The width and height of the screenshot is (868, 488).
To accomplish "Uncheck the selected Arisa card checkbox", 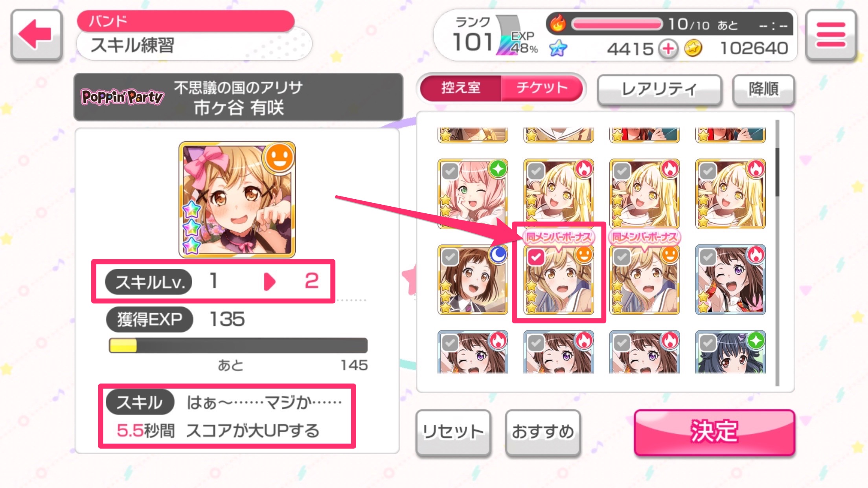I will coord(535,257).
